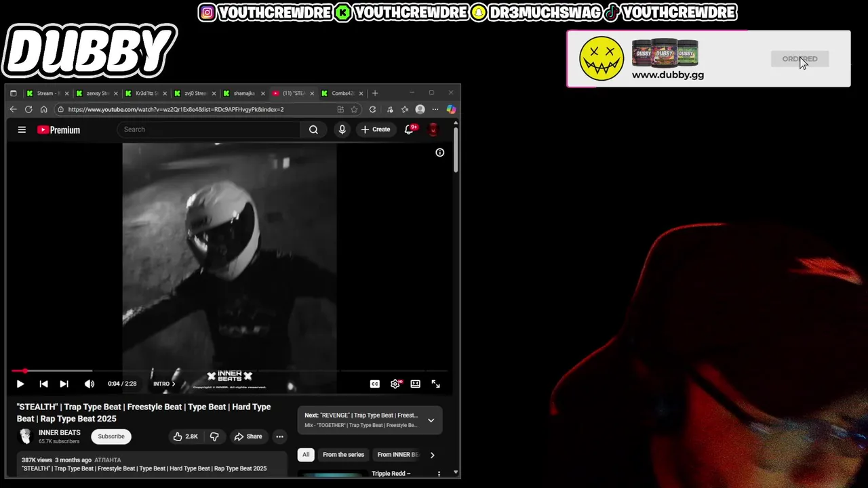Viewport: 868px width, 488px height.
Task: Go to YouTube Premium home logo
Action: 59,130
